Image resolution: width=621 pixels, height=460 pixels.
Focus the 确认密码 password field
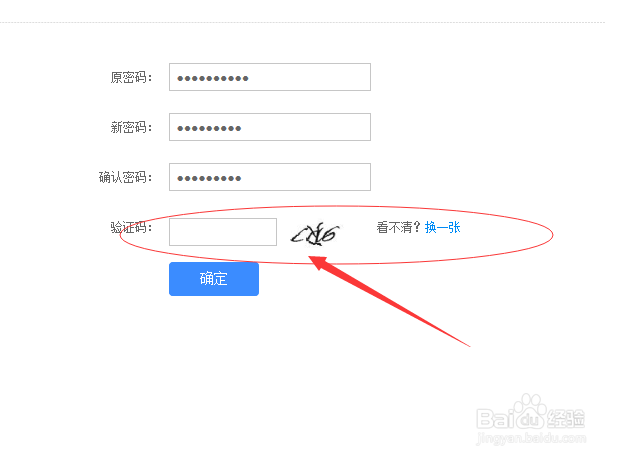(x=270, y=177)
